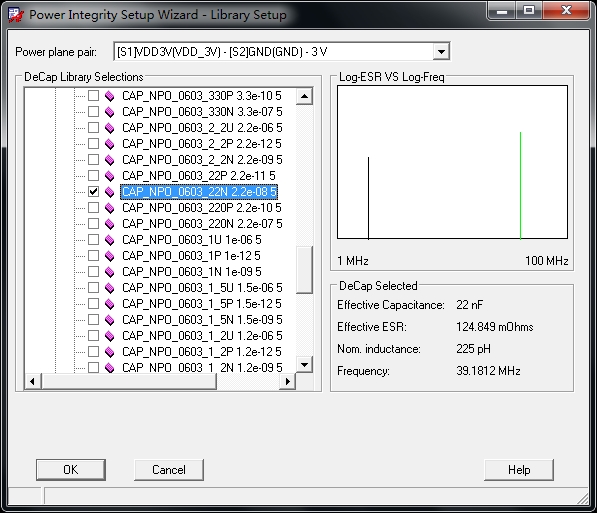Image resolution: width=597 pixels, height=513 pixels.
Task: Tick the CAP_NPO_0603_2_2U checkbox
Action: pyautogui.click(x=93, y=128)
